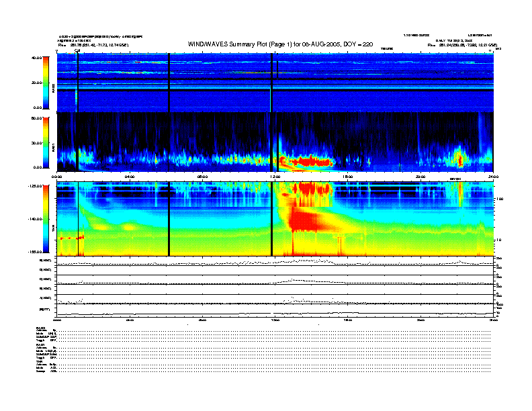532x411 pixels.
Task: Click the Cal marker above the RAD2 panel
Action: click(77, 51)
